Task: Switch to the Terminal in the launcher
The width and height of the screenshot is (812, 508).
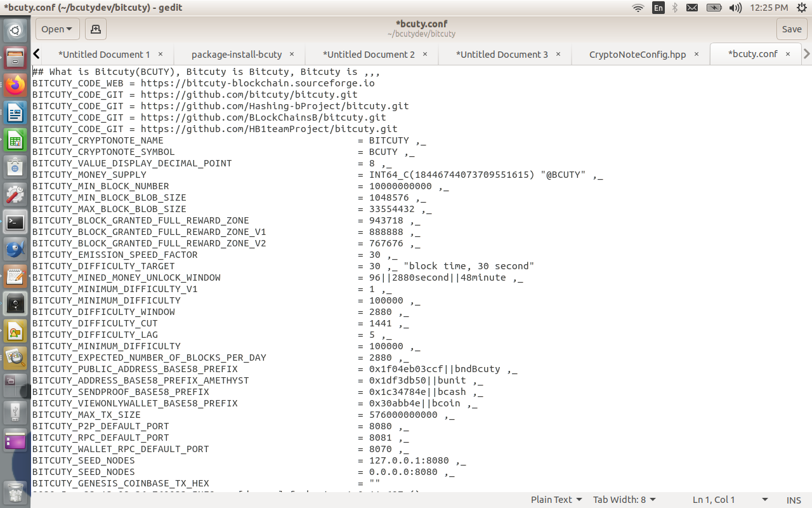Action: (15, 222)
